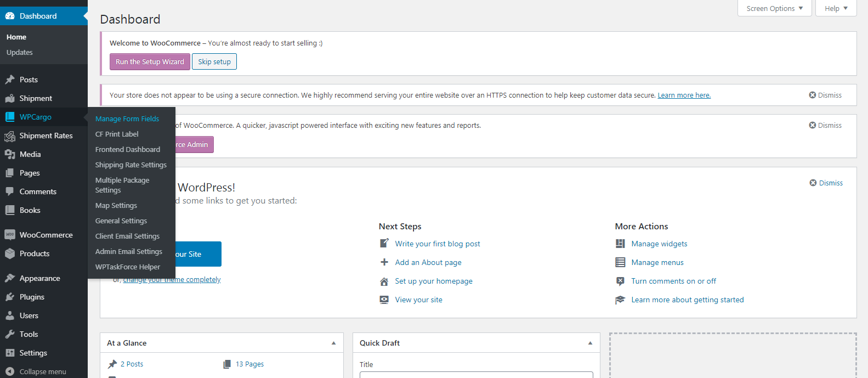
Task: Click the plus icon beside Add About page
Action: pos(384,262)
